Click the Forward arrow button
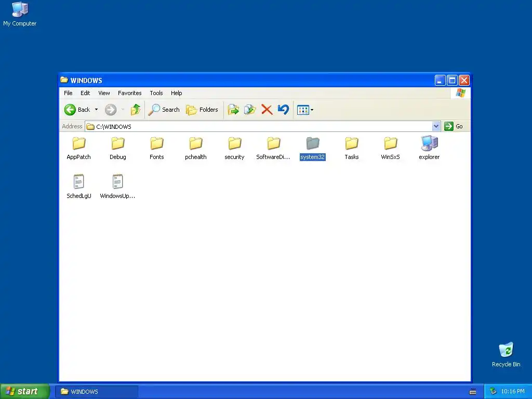Image resolution: width=532 pixels, height=399 pixels. 111,110
